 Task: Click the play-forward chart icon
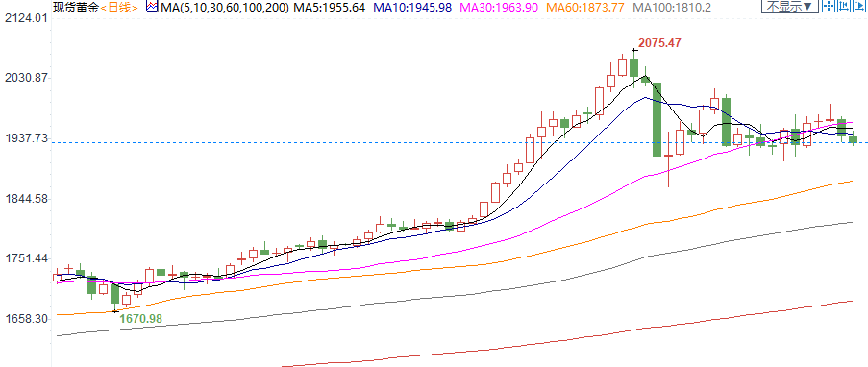[x=859, y=6]
